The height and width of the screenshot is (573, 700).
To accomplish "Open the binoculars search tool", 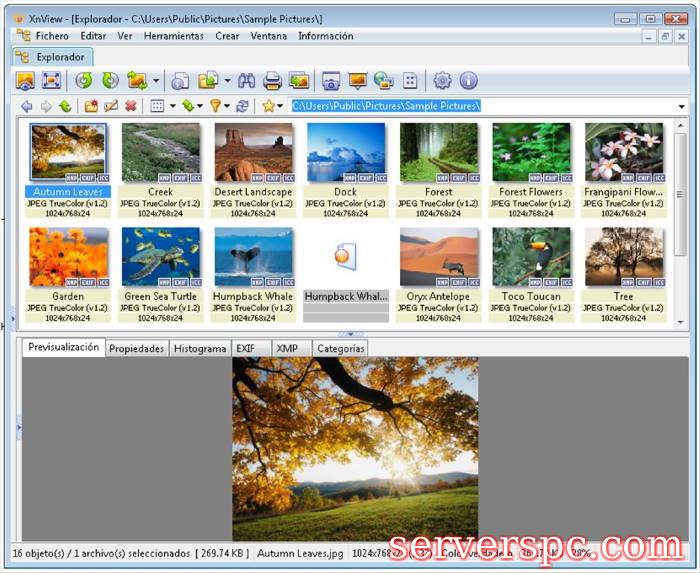I will coord(246,81).
